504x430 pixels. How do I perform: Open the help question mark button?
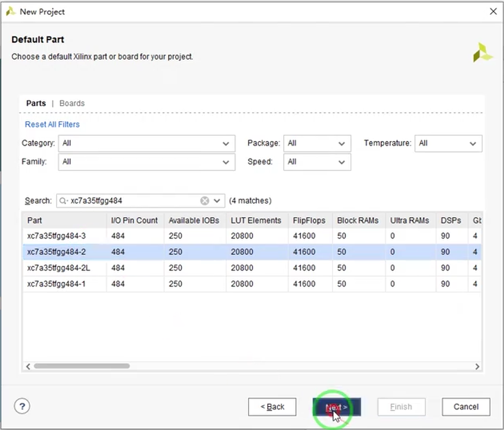(x=22, y=407)
